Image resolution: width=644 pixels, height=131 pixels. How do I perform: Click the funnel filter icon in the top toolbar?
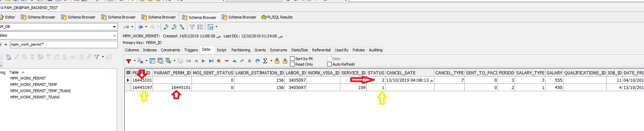pos(192,27)
